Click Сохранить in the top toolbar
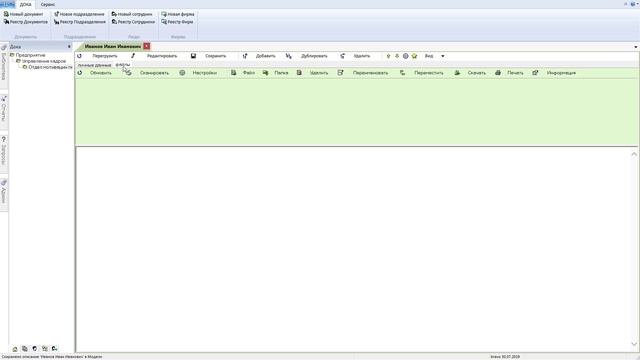Viewport: 640px width, 360px height. pos(209,56)
